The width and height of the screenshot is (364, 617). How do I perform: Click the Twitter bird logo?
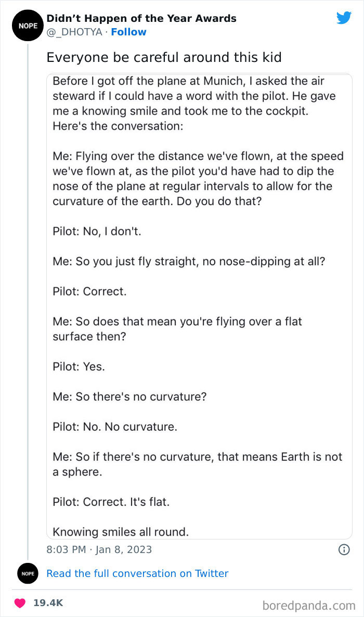point(344,18)
